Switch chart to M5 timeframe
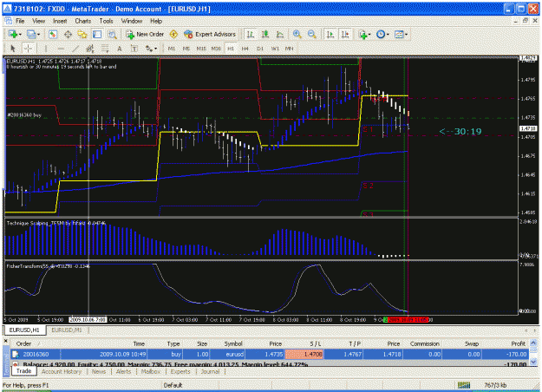This screenshot has height=392, width=542. click(x=186, y=49)
